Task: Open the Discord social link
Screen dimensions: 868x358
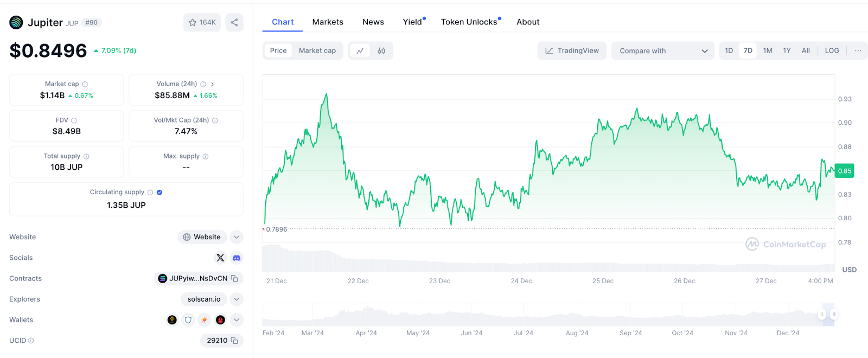Action: coord(237,258)
